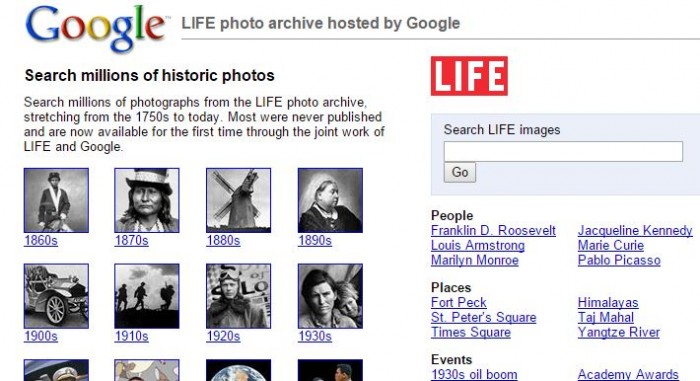Select the 1880s windmill thumbnail
Viewport: 700px width, 381px height.
pos(238,200)
